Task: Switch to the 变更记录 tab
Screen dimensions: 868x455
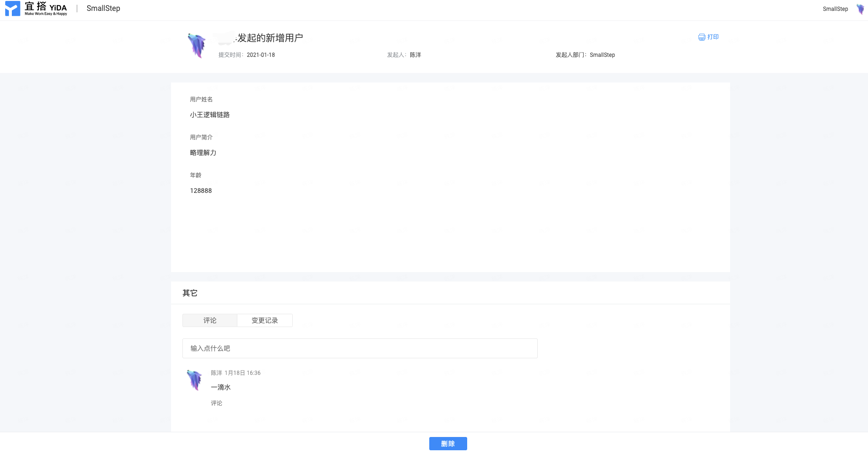Action: point(265,320)
